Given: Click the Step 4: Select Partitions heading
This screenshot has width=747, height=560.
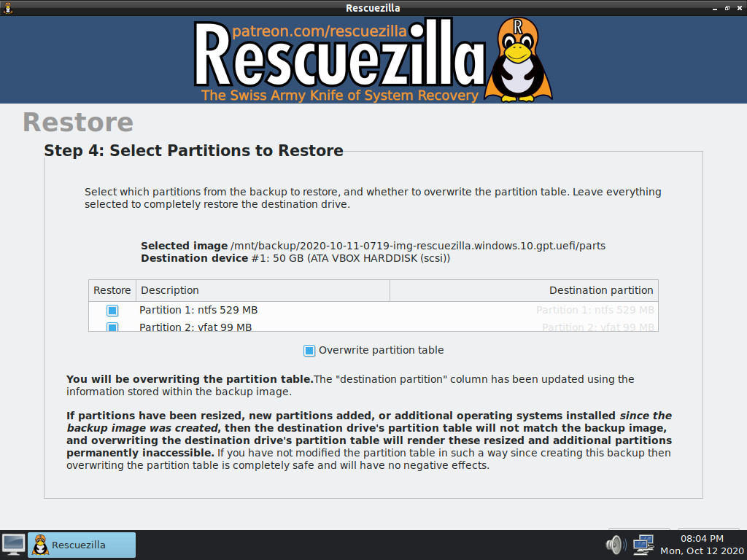Looking at the screenshot, I should tap(193, 150).
